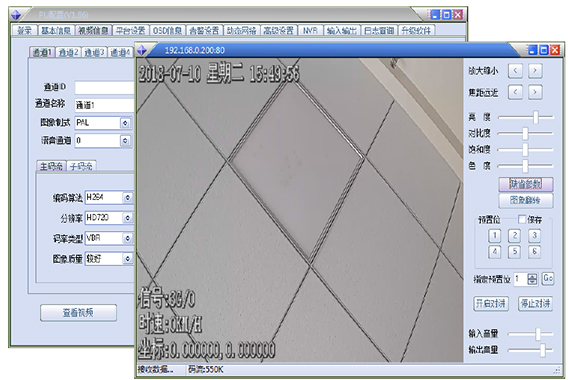This screenshot has height=380, width=570.
Task: Click the preset number spinner stepper
Action: [x=532, y=279]
